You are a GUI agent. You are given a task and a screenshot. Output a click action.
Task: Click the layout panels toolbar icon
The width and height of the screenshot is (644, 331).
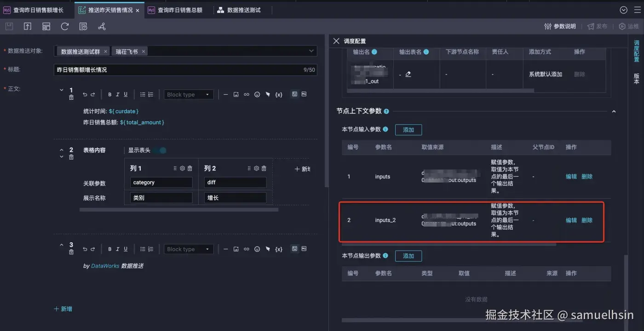(46, 27)
